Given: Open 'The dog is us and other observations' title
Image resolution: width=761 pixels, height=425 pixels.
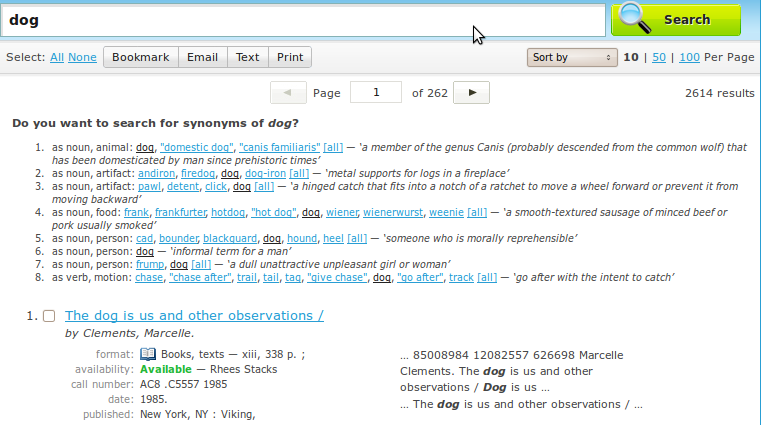Looking at the screenshot, I should tap(194, 315).
